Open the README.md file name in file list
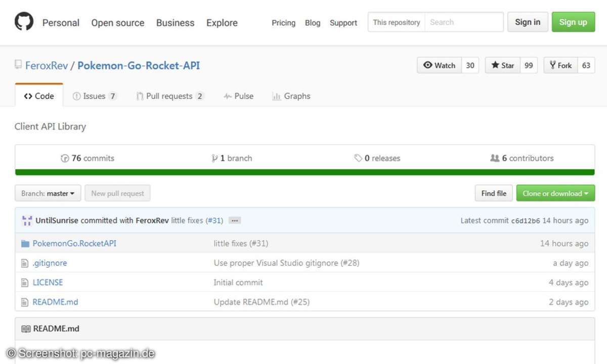This screenshot has height=364, width=607. point(55,302)
